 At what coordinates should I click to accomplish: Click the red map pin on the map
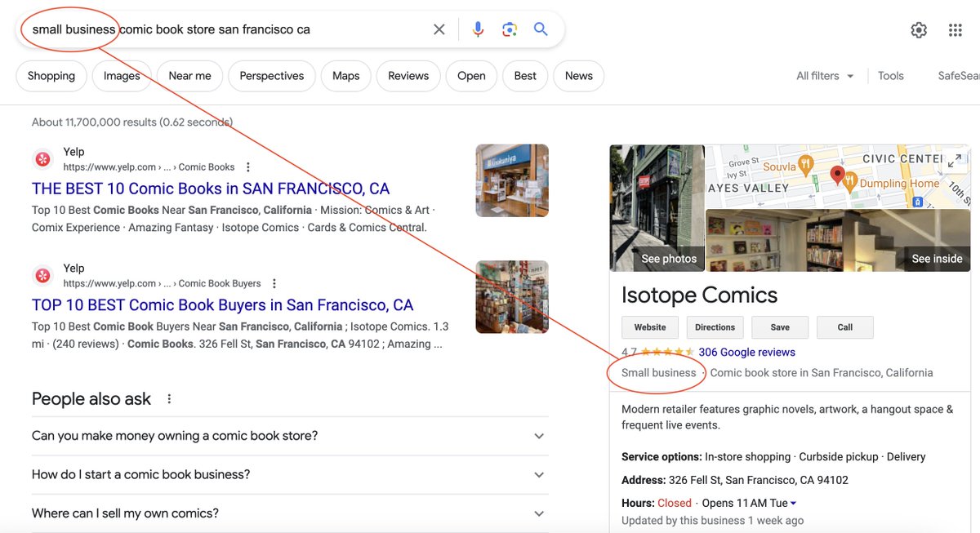point(837,174)
